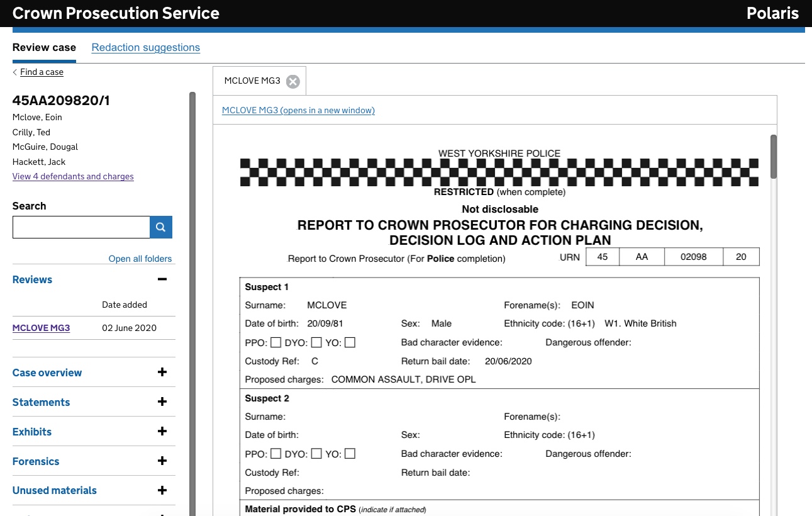
Task: Select the Review case tab
Action: pyautogui.click(x=44, y=47)
